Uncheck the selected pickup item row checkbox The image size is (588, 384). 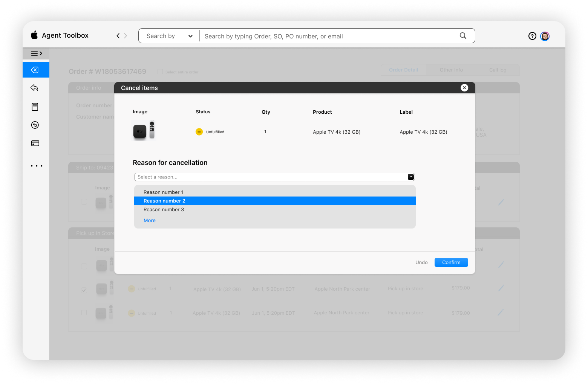pyautogui.click(x=84, y=290)
